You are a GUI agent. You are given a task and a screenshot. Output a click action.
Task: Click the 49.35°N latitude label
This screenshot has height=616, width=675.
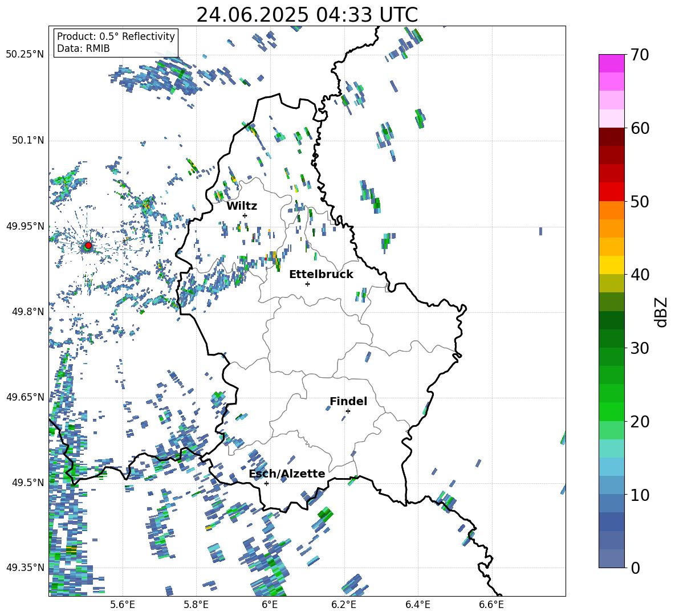(x=25, y=568)
